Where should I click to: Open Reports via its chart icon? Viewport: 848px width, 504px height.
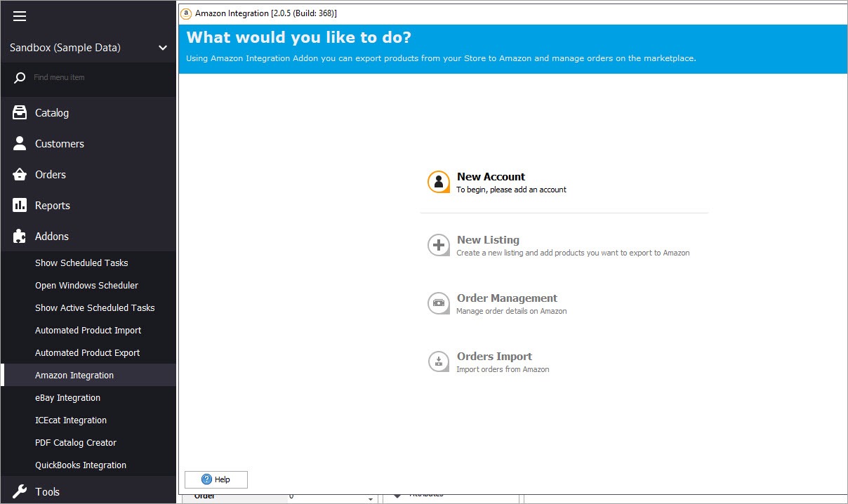point(20,205)
